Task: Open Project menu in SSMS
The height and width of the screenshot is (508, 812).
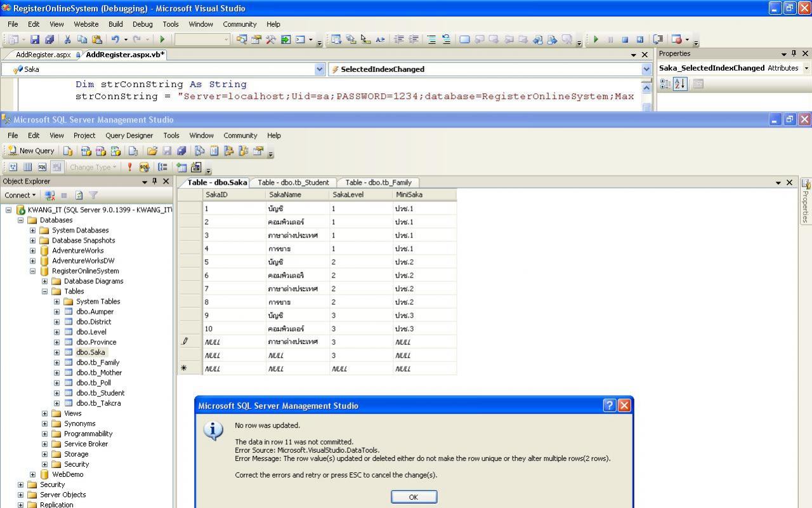Action: 84,135
